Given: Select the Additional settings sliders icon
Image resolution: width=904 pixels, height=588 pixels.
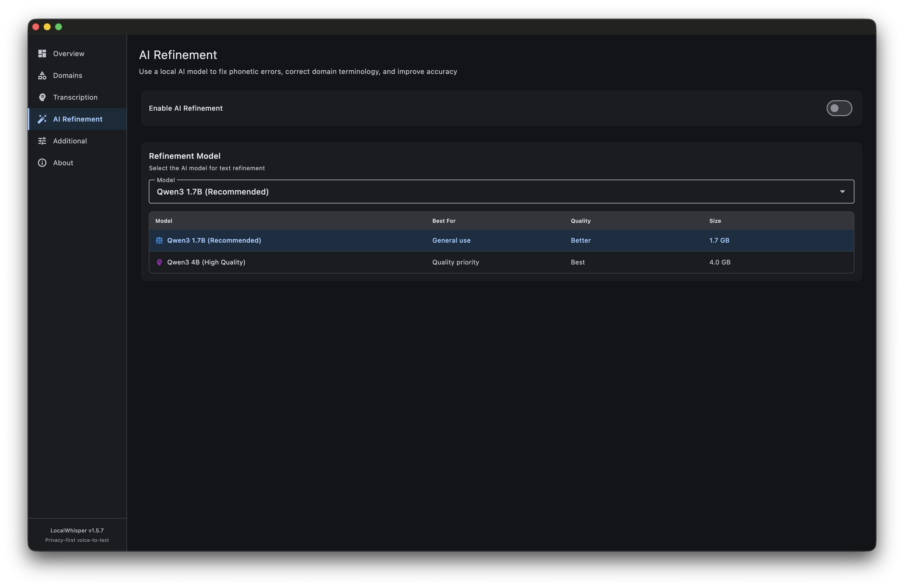Looking at the screenshot, I should pyautogui.click(x=42, y=140).
